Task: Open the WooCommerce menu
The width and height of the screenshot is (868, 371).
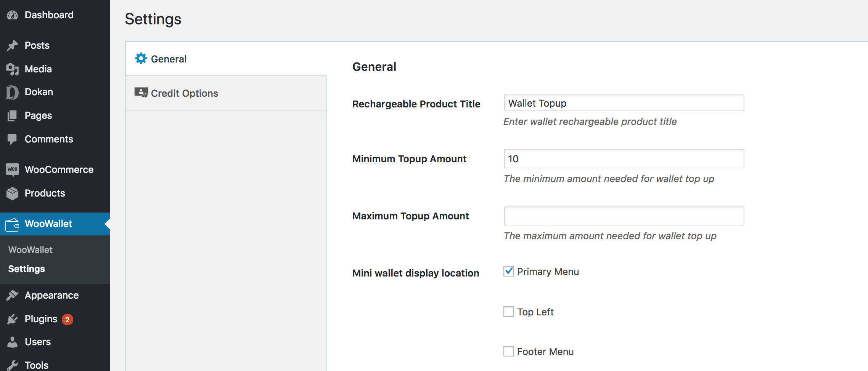Action: [55, 170]
